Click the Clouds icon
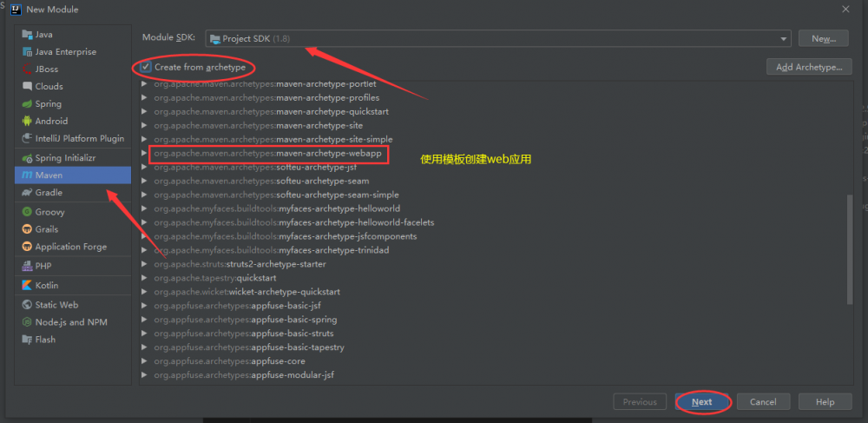 click(x=27, y=86)
